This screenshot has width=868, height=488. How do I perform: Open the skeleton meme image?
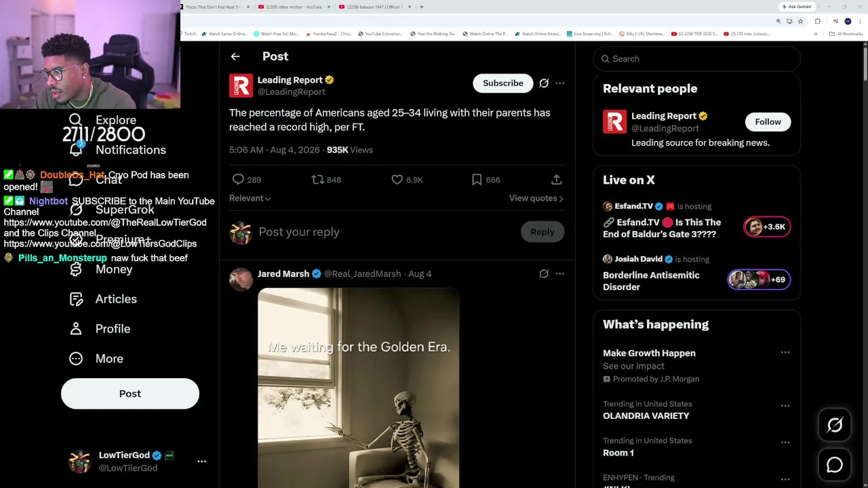click(359, 388)
